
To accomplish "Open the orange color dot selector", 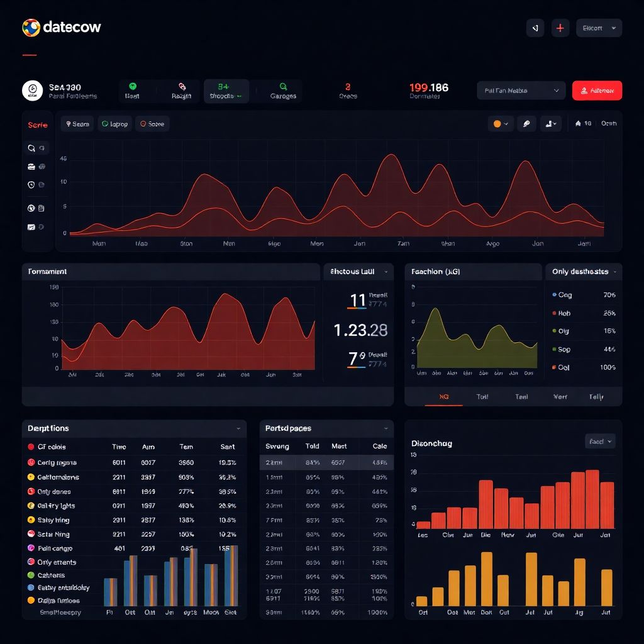I will point(501,124).
